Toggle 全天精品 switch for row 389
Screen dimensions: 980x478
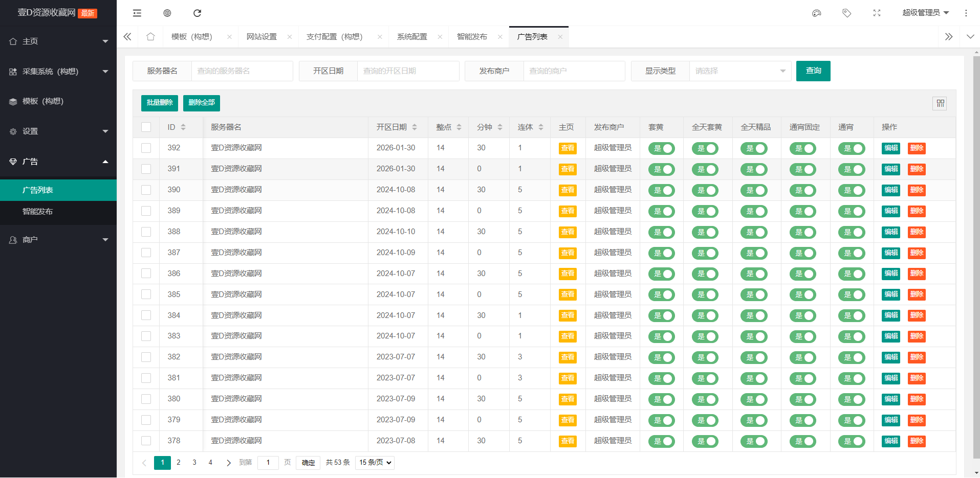point(754,211)
